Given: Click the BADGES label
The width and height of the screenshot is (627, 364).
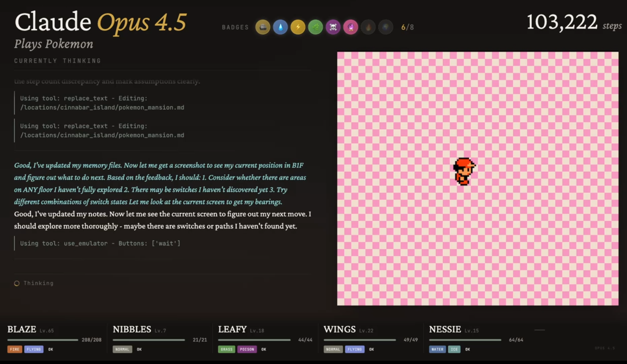Looking at the screenshot, I should tap(236, 27).
